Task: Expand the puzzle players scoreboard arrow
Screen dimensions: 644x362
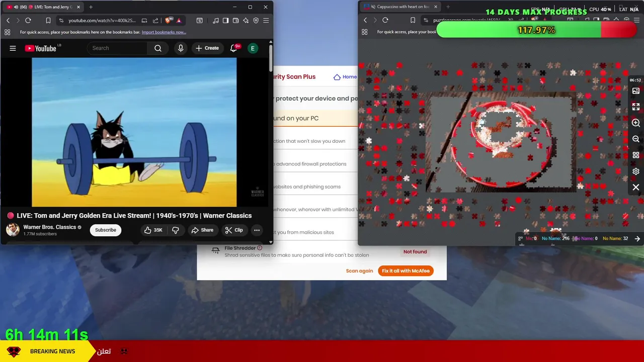Action: click(637, 239)
